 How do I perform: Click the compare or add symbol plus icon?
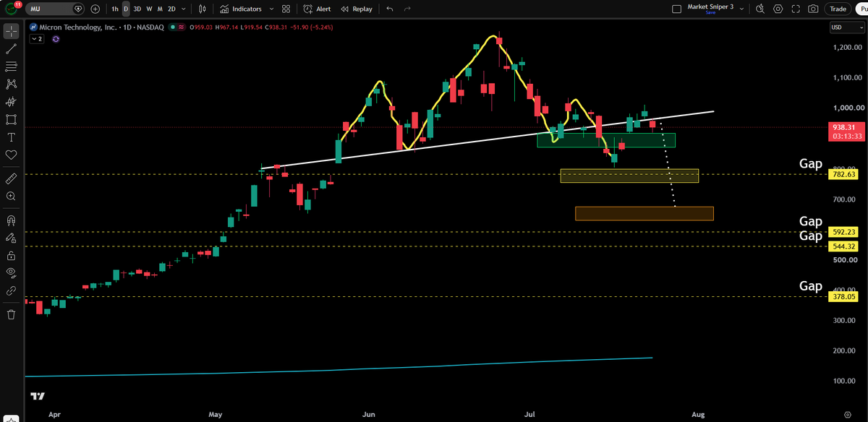pyautogui.click(x=95, y=9)
